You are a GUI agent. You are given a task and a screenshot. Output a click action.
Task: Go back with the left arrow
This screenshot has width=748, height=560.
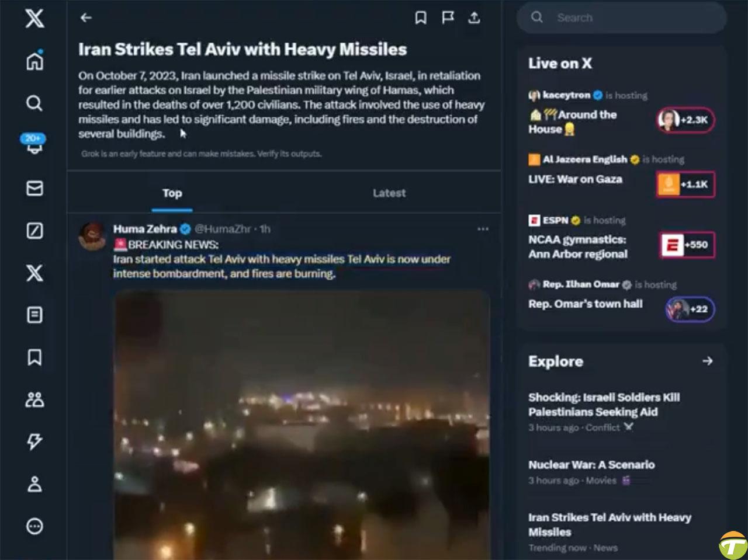coord(86,18)
